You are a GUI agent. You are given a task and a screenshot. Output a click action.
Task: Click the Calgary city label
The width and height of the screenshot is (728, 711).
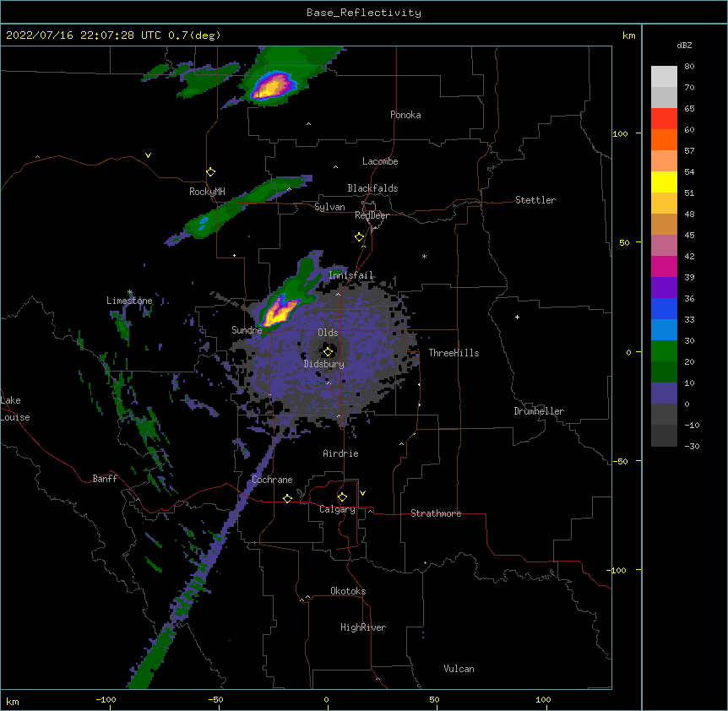337,509
